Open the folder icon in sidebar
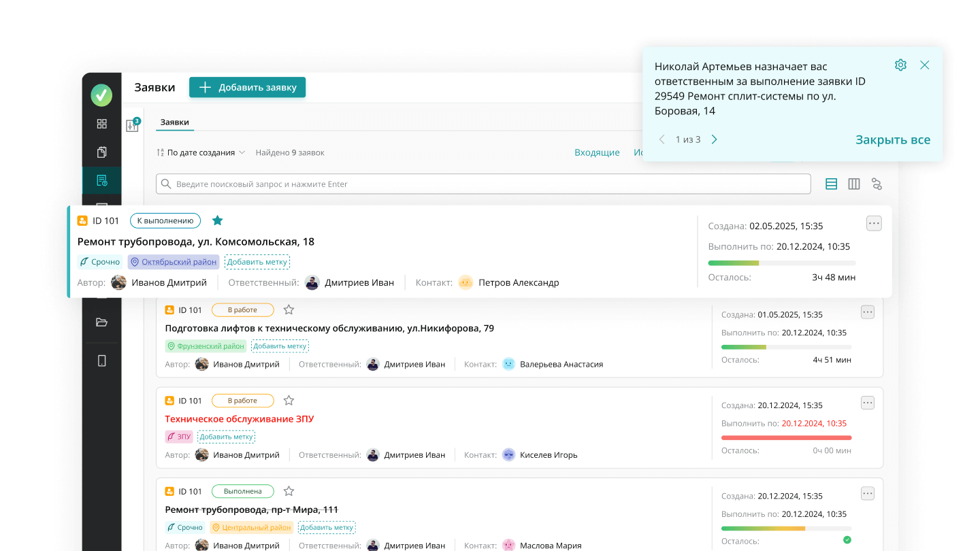 pyautogui.click(x=102, y=322)
